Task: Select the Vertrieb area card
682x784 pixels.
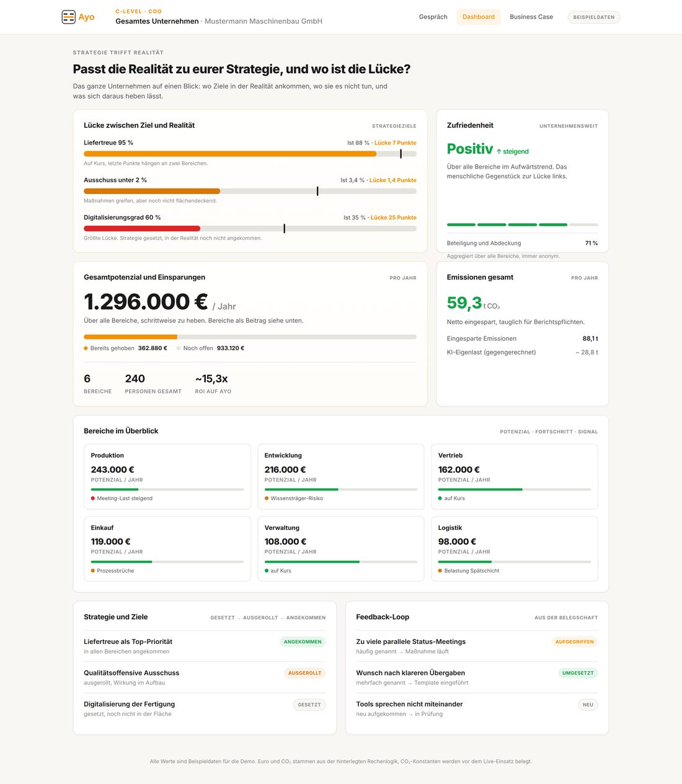Action: (x=515, y=477)
